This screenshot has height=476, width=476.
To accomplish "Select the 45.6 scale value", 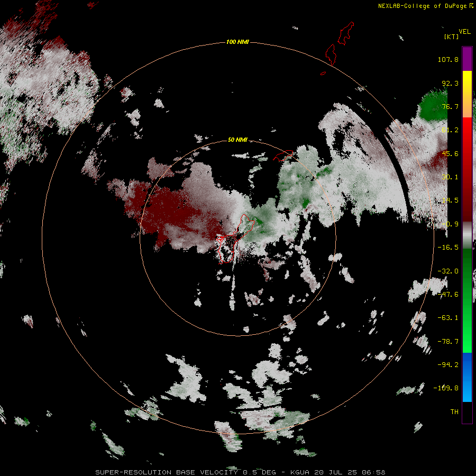I will [450, 153].
